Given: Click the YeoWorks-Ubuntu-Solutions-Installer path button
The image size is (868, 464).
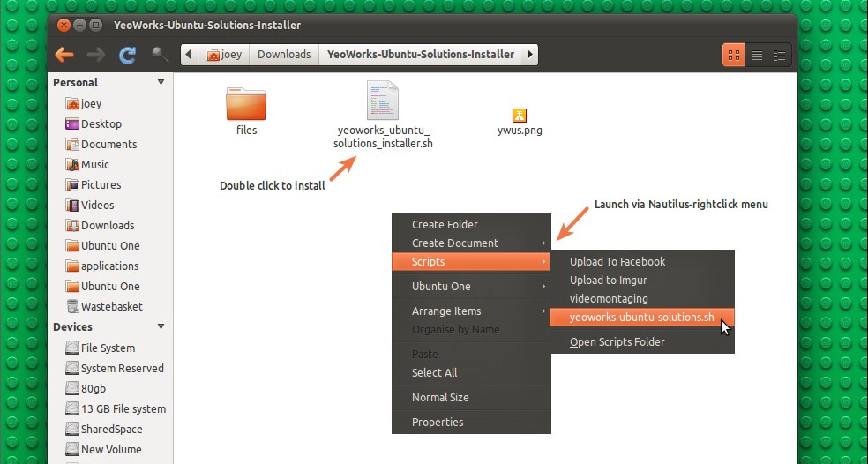Looking at the screenshot, I should (421, 55).
